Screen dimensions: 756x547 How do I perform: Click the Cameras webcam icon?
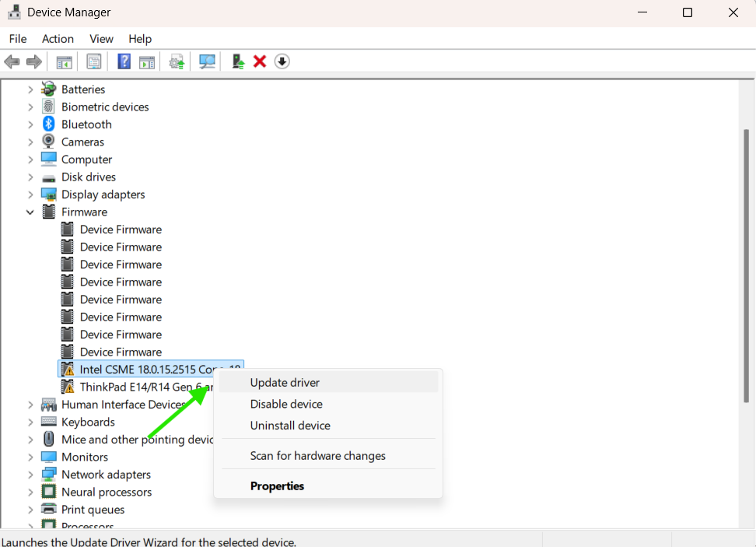[x=49, y=142]
